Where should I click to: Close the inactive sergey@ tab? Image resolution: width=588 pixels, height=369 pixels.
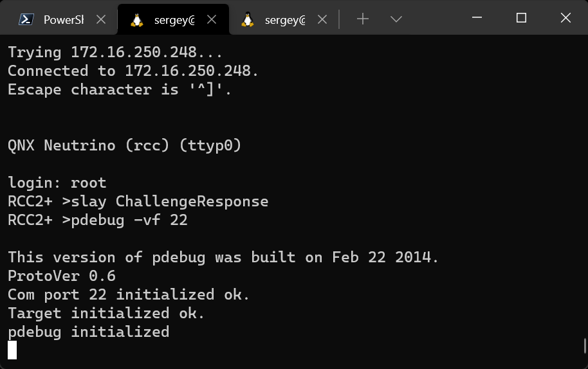coord(322,19)
